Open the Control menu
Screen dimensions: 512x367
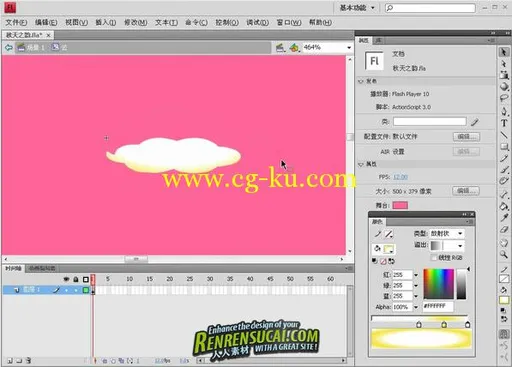(x=227, y=22)
